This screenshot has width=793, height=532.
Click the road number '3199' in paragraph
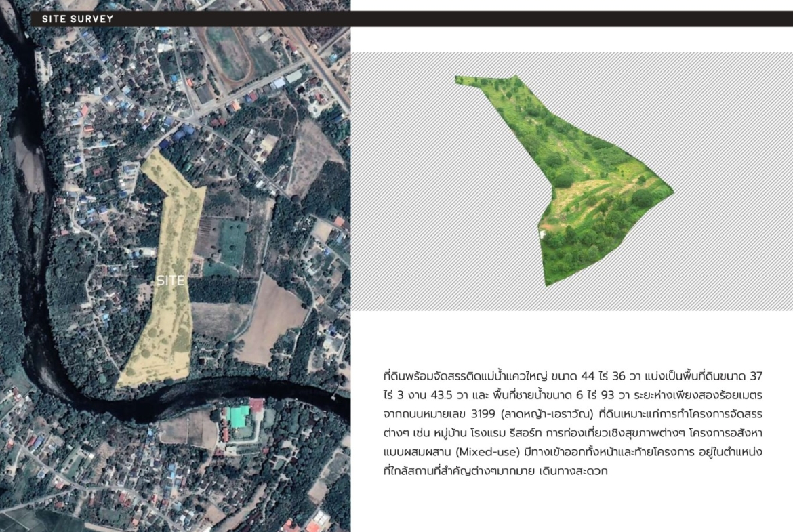tap(483, 413)
